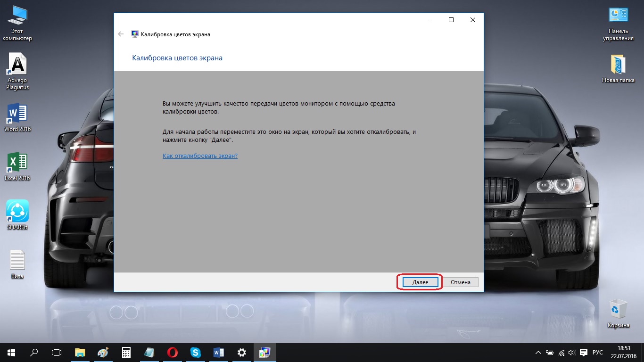Open the 'Как откалибровать экран?' help link
The height and width of the screenshot is (362, 644).
(x=200, y=156)
